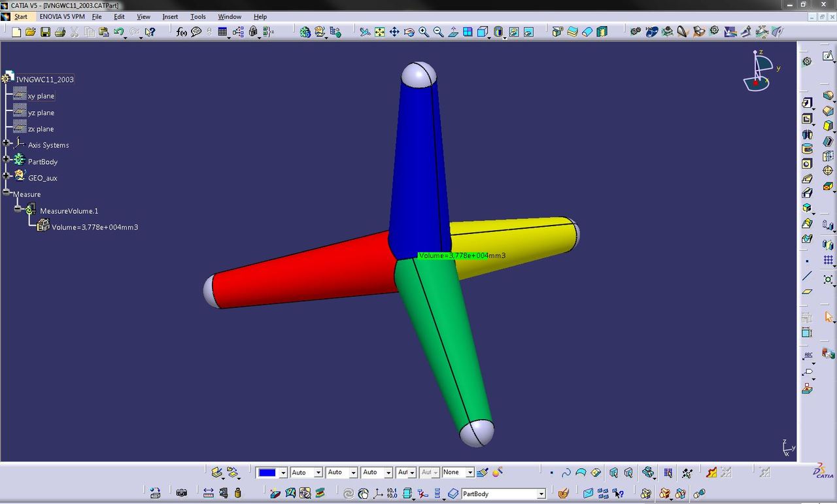Open the third Auto line-type dropdown

coord(388,473)
